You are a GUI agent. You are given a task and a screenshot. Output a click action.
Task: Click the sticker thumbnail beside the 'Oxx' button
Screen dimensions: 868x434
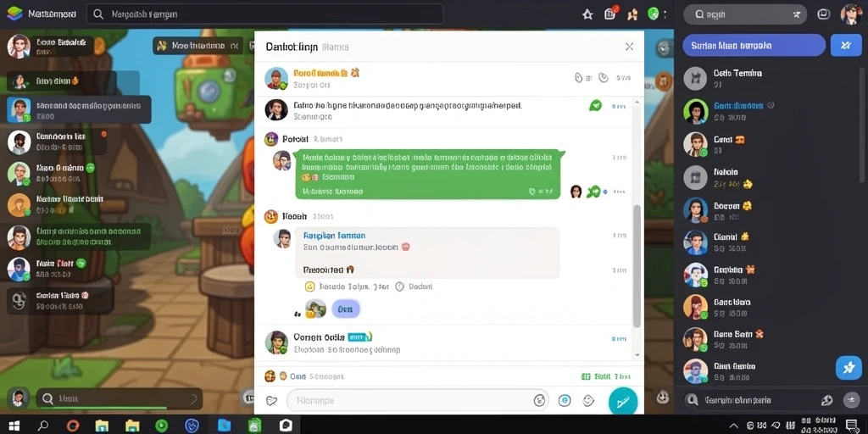315,309
